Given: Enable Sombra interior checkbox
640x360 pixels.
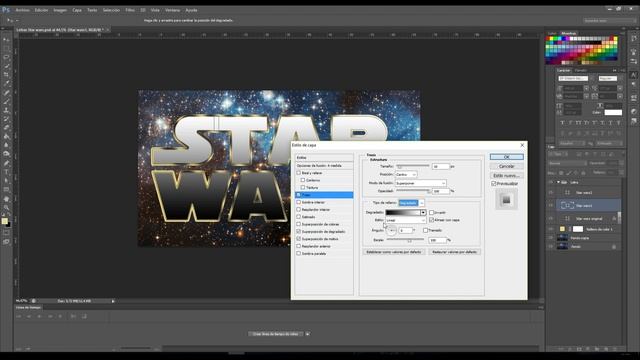Looking at the screenshot, I should tap(299, 202).
